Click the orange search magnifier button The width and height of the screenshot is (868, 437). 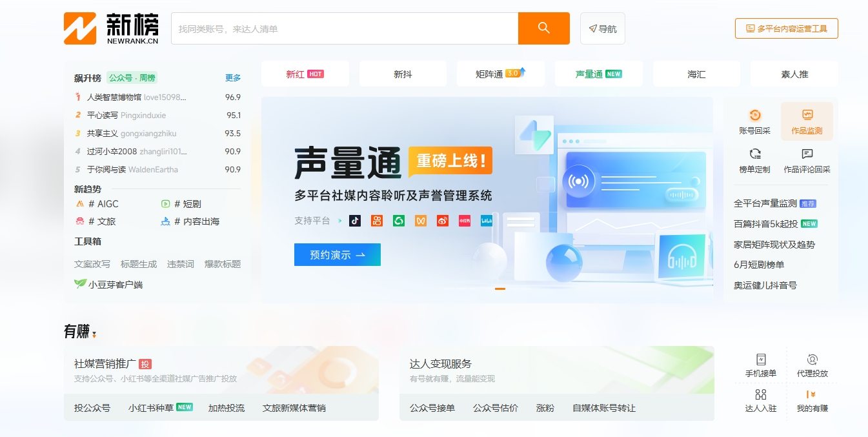click(x=543, y=28)
